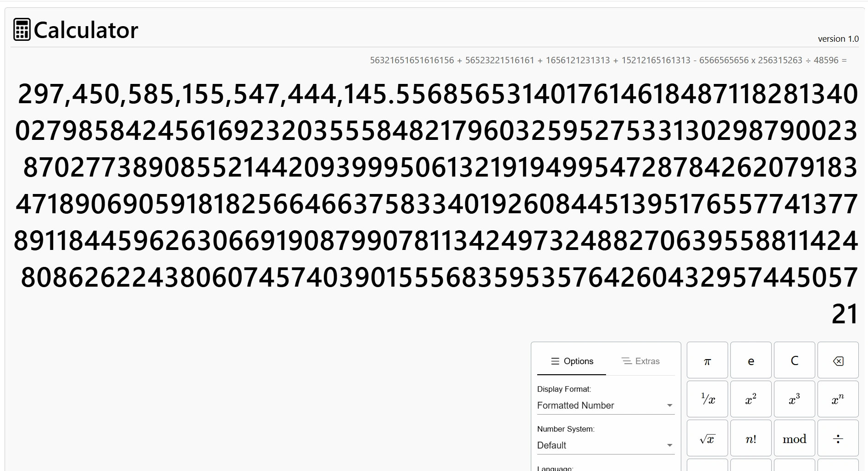Click the result starting with 297,450,585
The image size is (868, 471).
(x=436, y=204)
